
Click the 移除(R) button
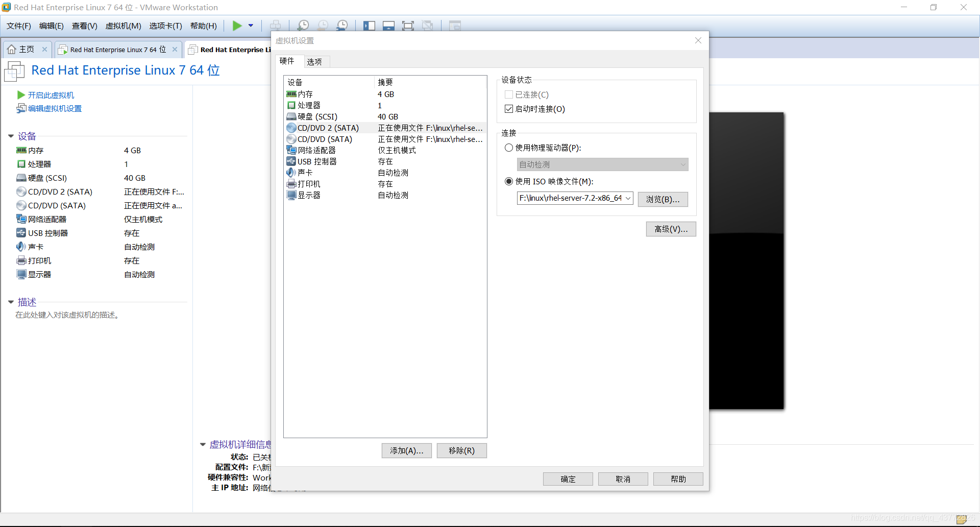[x=461, y=450]
